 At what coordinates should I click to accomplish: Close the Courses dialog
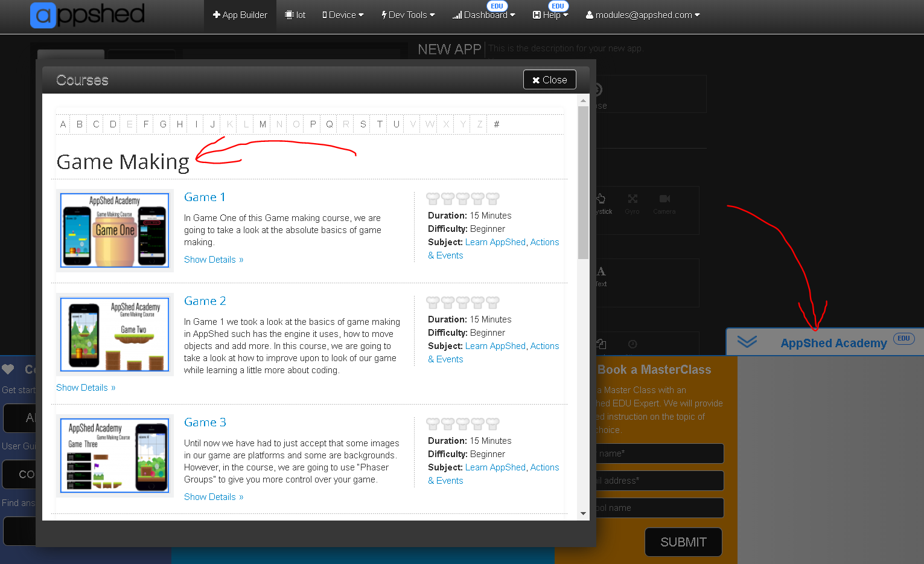coord(550,80)
